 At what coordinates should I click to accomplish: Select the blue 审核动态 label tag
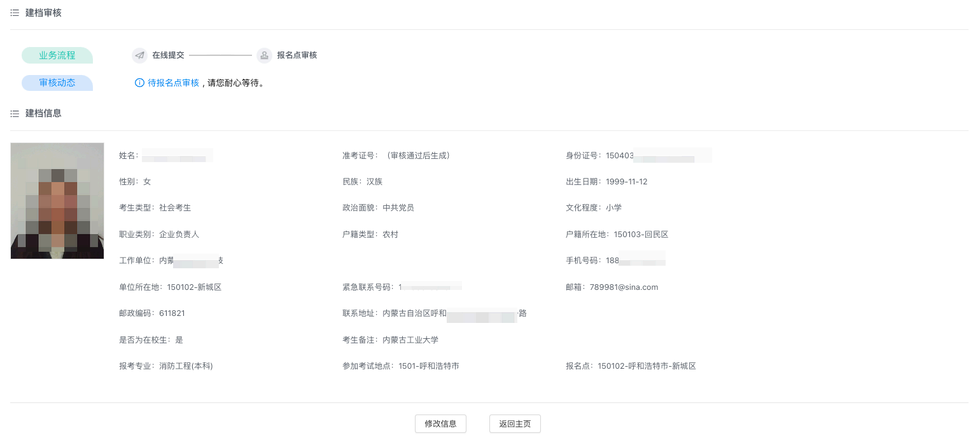57,83
